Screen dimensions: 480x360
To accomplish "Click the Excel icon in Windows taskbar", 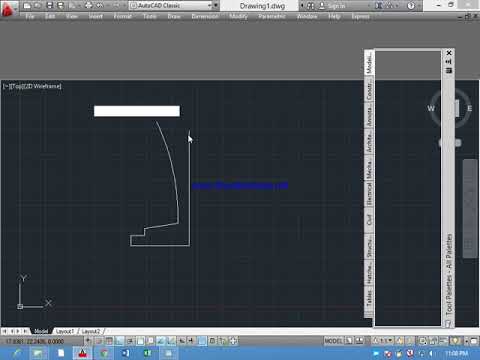I will pos(147,353).
